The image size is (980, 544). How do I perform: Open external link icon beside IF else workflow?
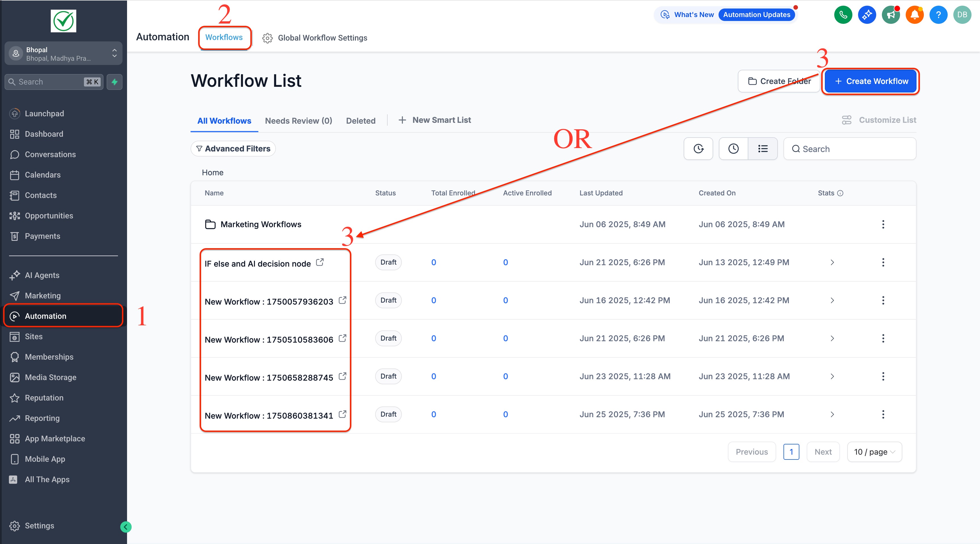point(320,262)
